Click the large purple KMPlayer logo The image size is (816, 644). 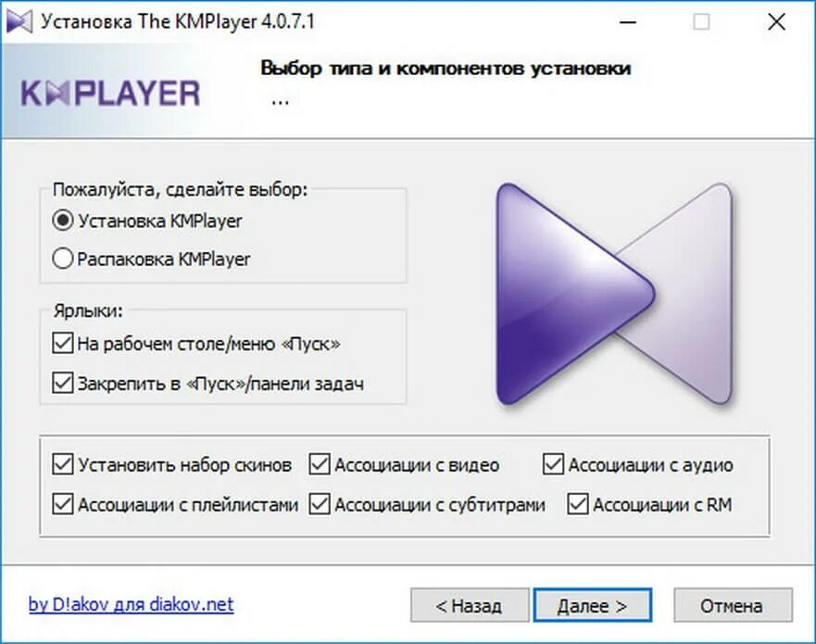614,294
